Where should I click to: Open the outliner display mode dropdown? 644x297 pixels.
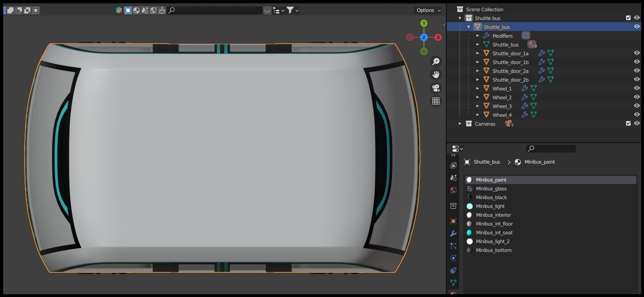tap(279, 11)
